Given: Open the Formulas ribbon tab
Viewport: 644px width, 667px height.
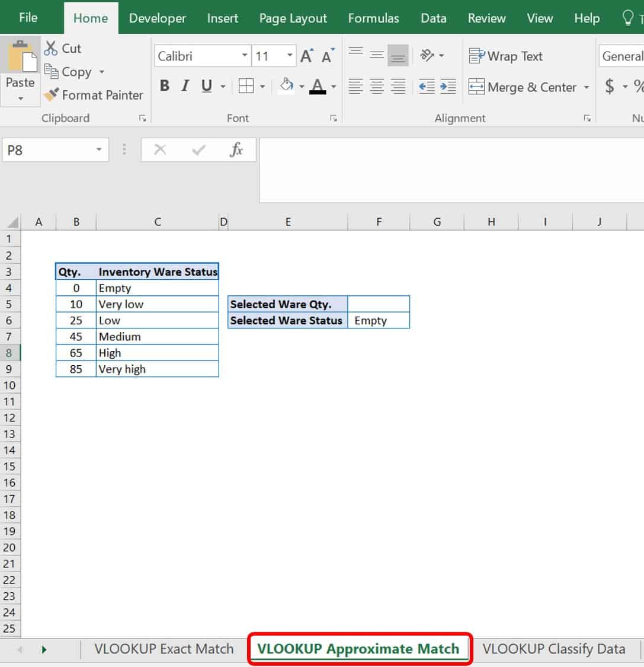Looking at the screenshot, I should [x=373, y=18].
